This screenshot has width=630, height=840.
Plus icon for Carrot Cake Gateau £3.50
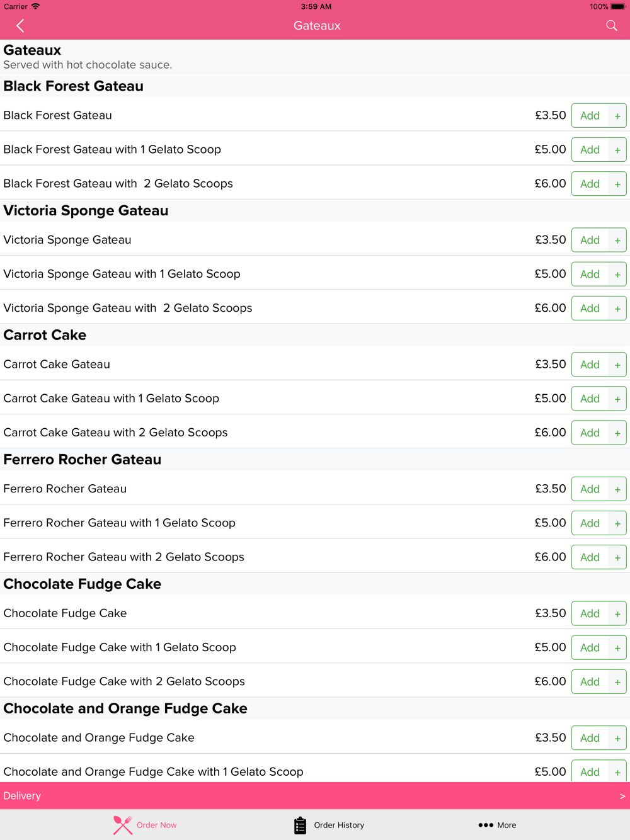[x=617, y=365]
